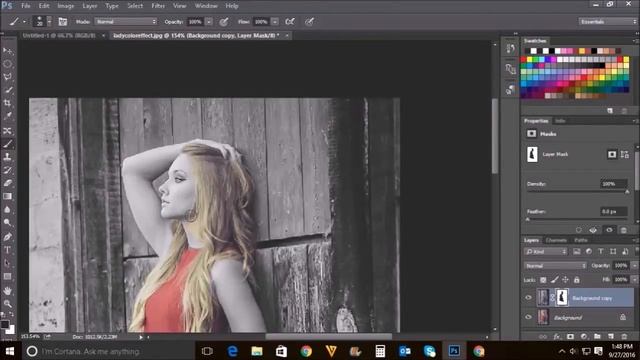This screenshot has height=360, width=640.
Task: Switch to Untitled-1 document tab
Action: coord(59,36)
